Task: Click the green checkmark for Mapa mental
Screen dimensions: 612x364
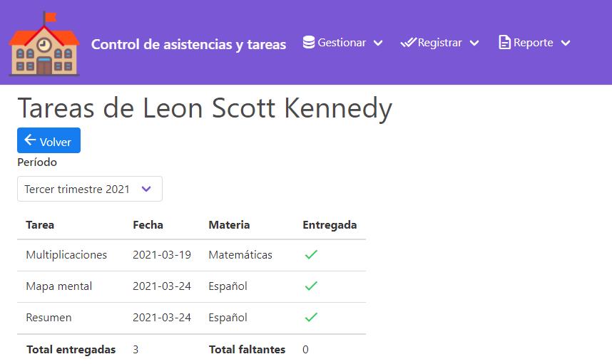Action: point(310,286)
